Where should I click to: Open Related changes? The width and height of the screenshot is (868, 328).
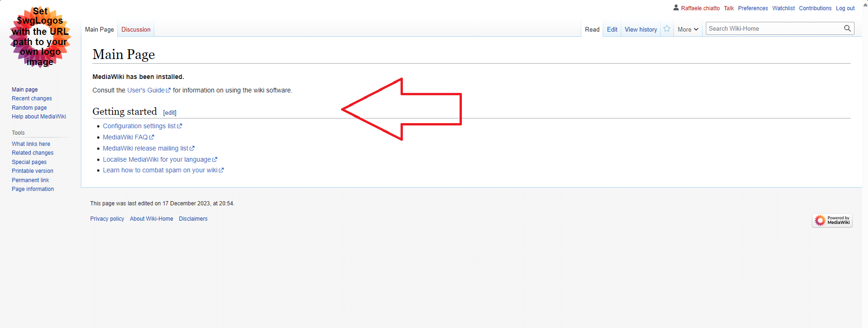tap(33, 153)
